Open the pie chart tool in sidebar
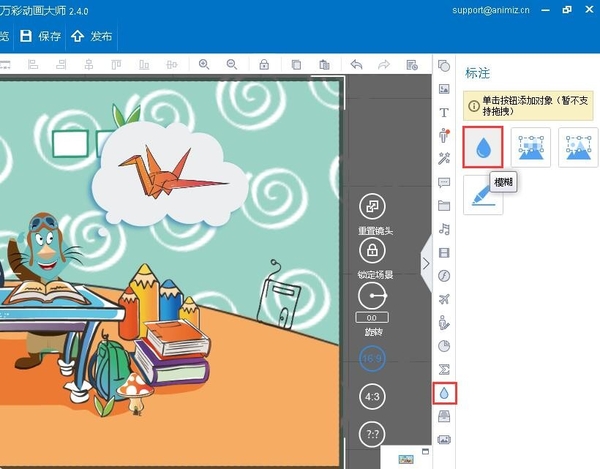The height and width of the screenshot is (469, 600). click(x=444, y=346)
